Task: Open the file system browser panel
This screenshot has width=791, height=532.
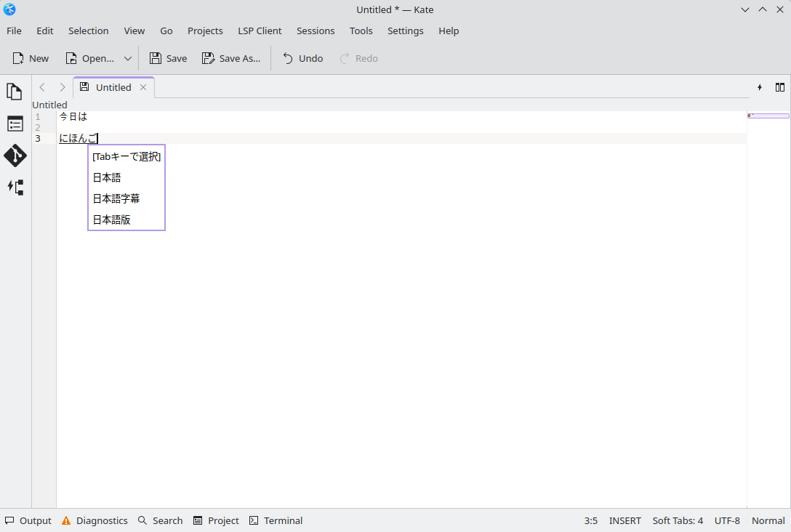Action: [x=15, y=124]
